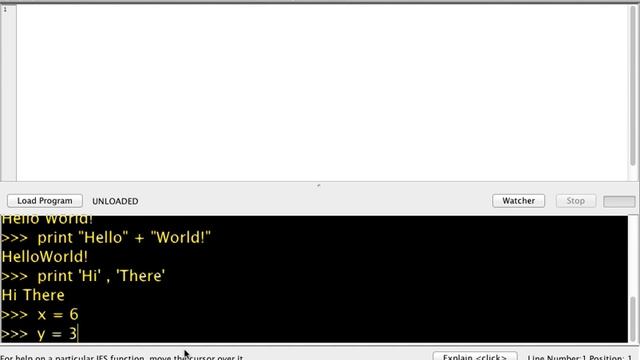
Task: Click the JES function help hint text
Action: coord(122,358)
